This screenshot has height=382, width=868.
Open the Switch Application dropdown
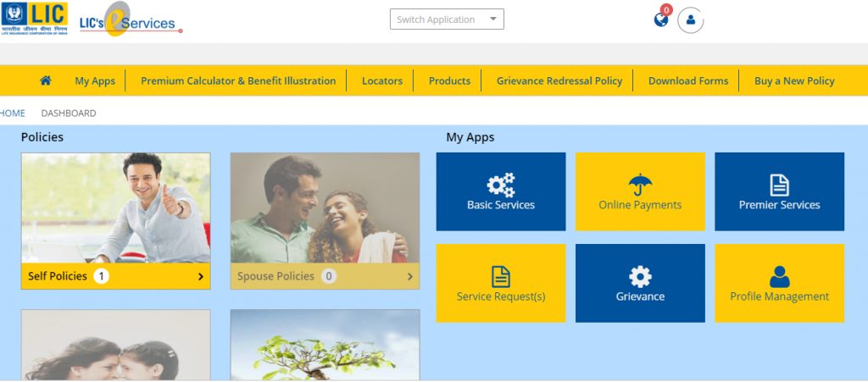click(447, 19)
